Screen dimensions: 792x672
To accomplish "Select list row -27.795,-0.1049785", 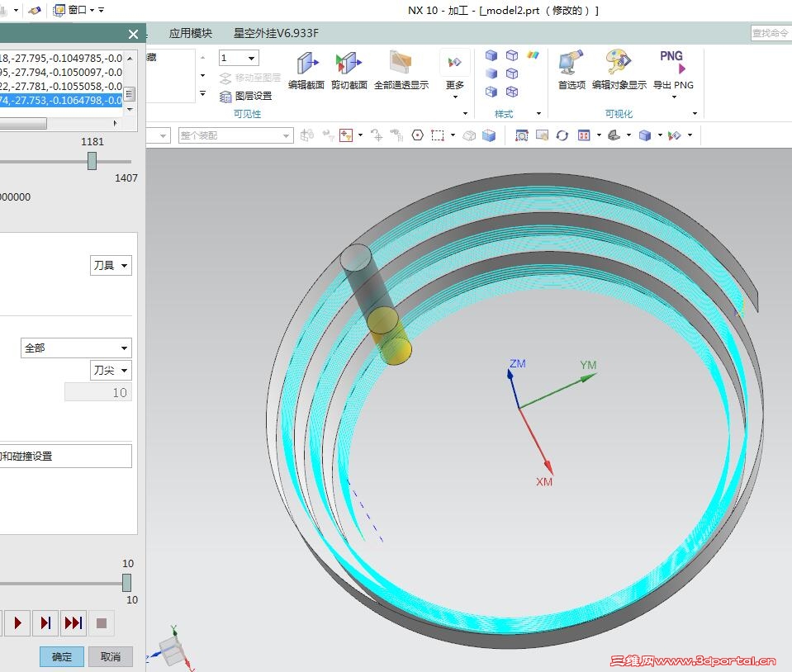I will tap(61, 58).
